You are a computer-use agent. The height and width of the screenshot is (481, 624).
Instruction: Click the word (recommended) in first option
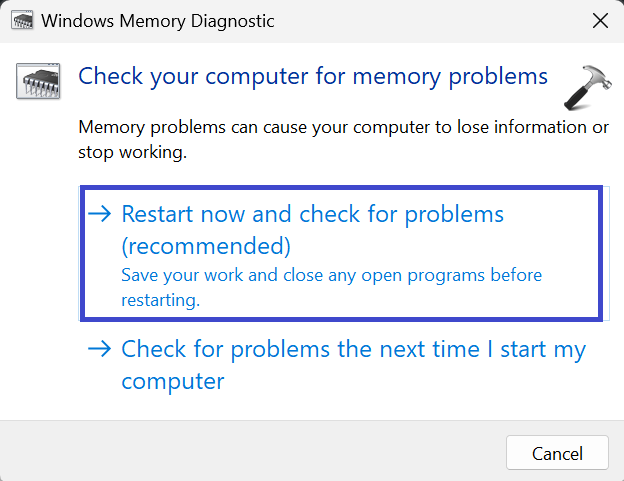(x=205, y=245)
